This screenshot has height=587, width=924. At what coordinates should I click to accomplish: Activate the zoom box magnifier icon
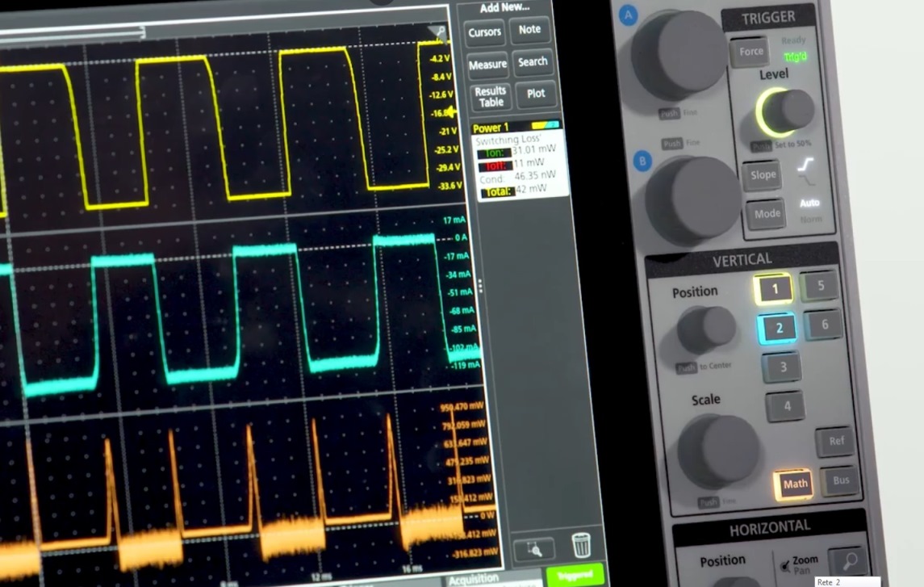(533, 550)
